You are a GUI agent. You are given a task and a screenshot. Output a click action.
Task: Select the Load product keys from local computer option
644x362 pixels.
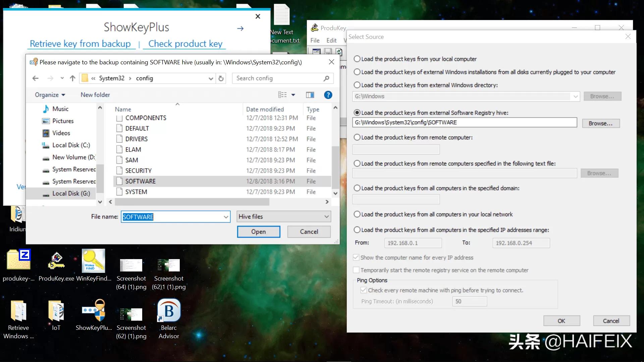coord(357,59)
